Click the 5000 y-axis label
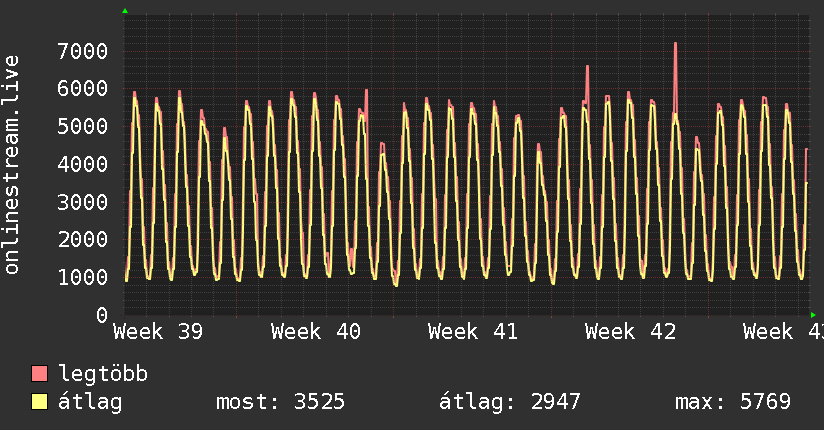This screenshot has width=824, height=430. tap(83, 126)
